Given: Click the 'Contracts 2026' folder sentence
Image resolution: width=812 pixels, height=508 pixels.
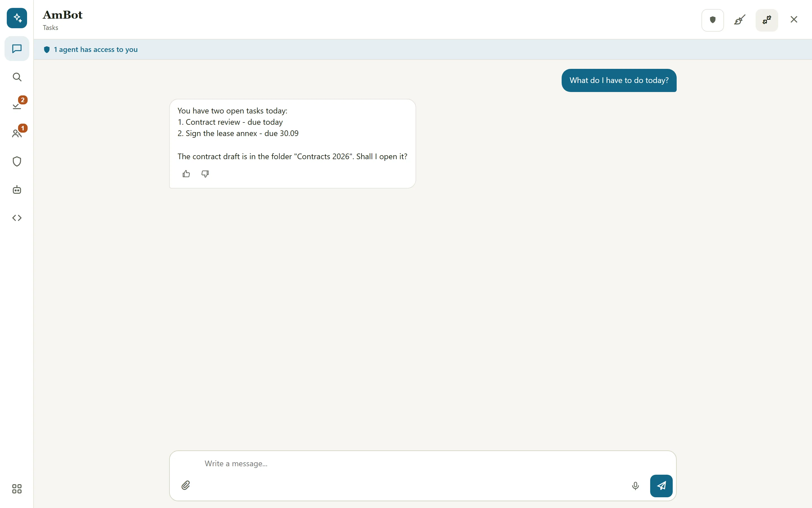Looking at the screenshot, I should pyautogui.click(x=292, y=157).
